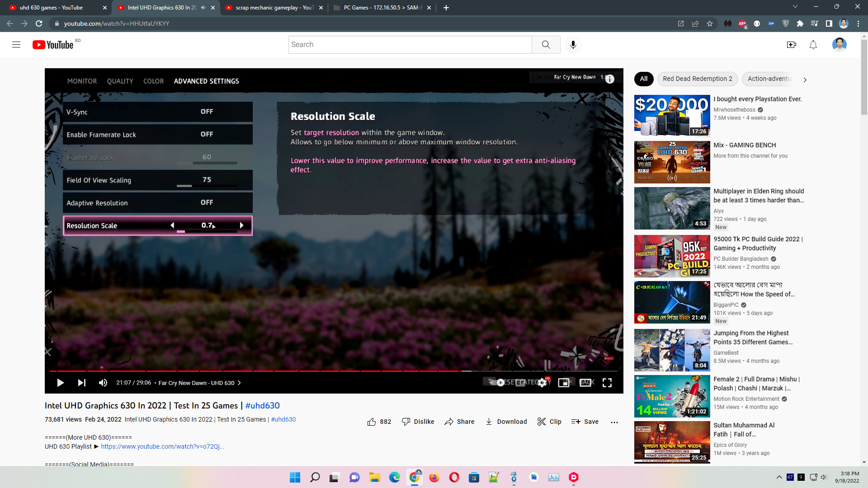This screenshot has height=488, width=868.
Task: Open browser media controls
Action: 815,23
